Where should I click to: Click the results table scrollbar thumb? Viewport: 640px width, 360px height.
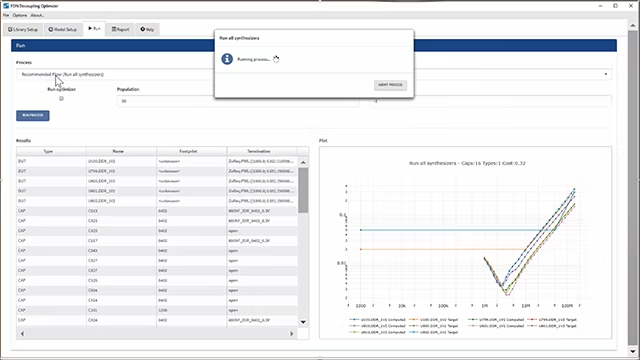click(x=303, y=190)
